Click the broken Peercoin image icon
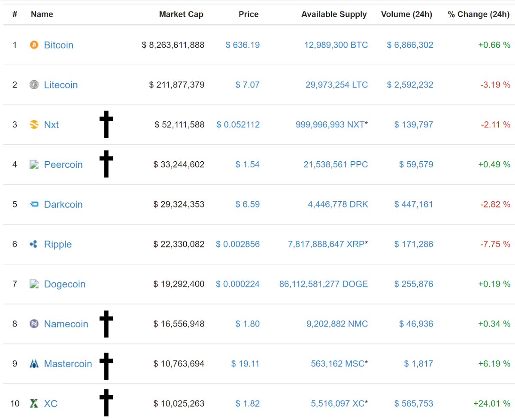Viewport: 515px width, 420px height. coord(34,164)
